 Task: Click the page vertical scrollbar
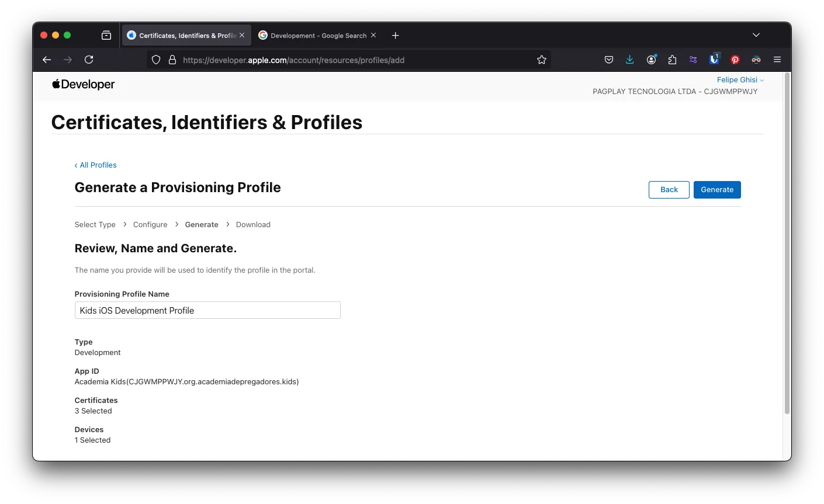787,244
